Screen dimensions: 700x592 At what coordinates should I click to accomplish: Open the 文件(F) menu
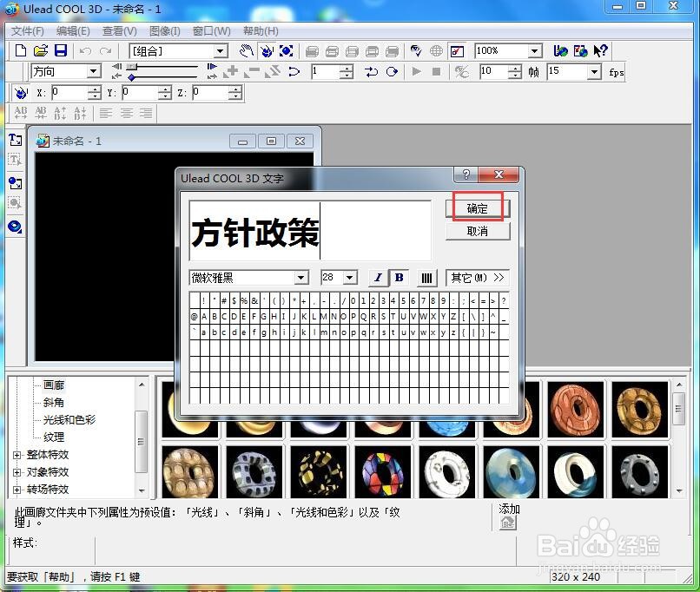coord(28,30)
